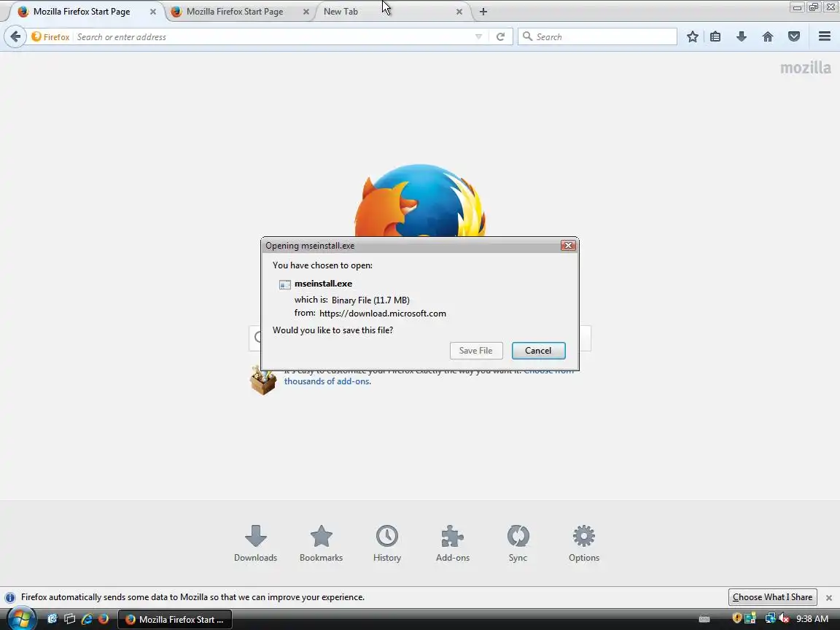Click the Switch between windows quick launch icon

[x=70, y=619]
